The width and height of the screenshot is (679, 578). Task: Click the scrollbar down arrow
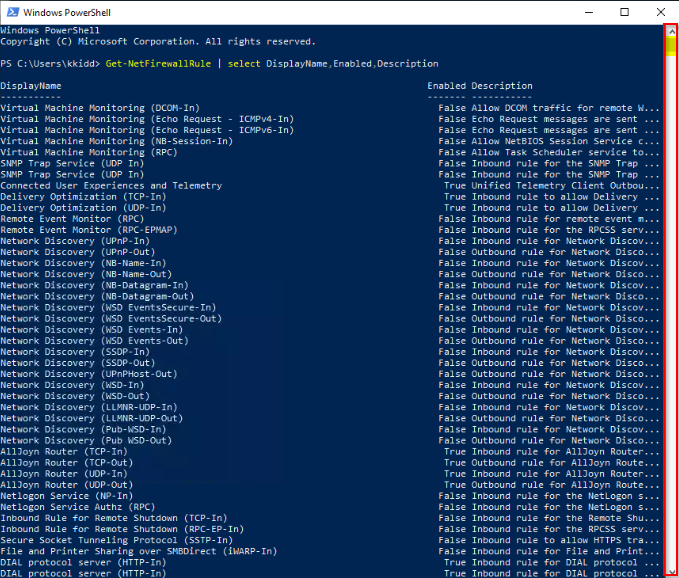(672, 572)
